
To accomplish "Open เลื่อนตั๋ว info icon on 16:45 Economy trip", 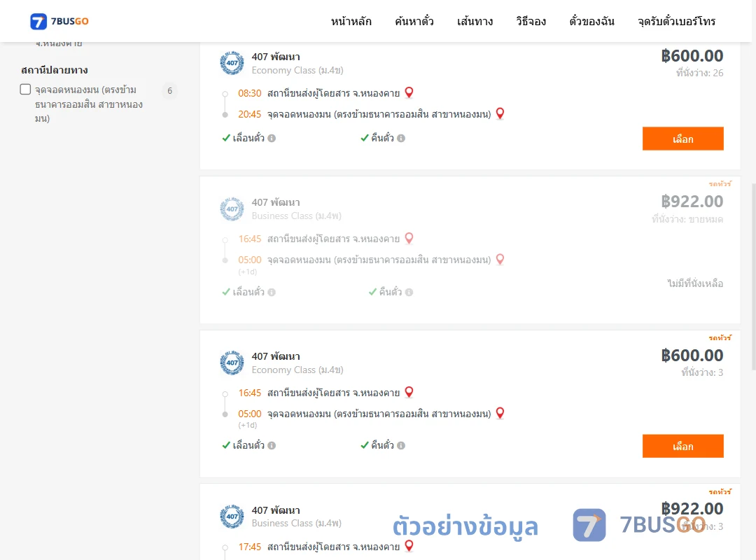I will pos(272,446).
